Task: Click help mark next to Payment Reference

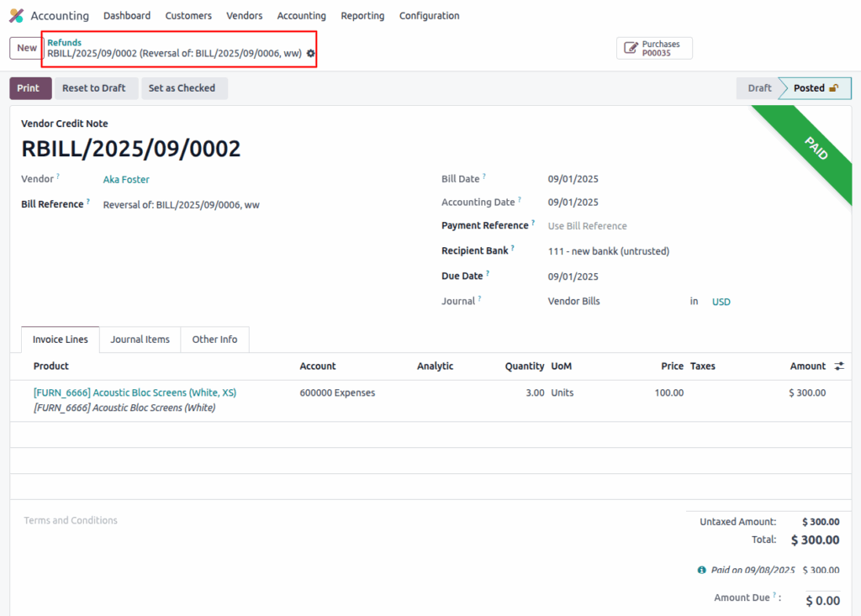Action: [x=532, y=223]
